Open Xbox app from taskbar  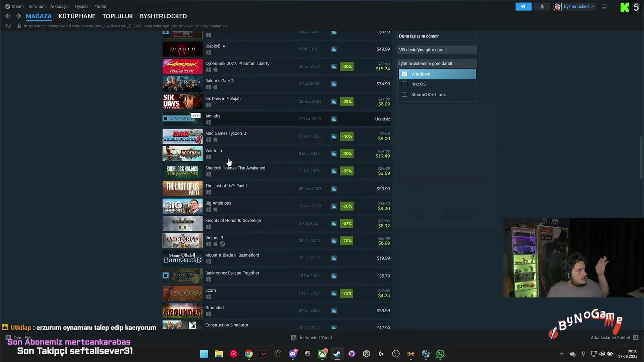(x=323, y=354)
